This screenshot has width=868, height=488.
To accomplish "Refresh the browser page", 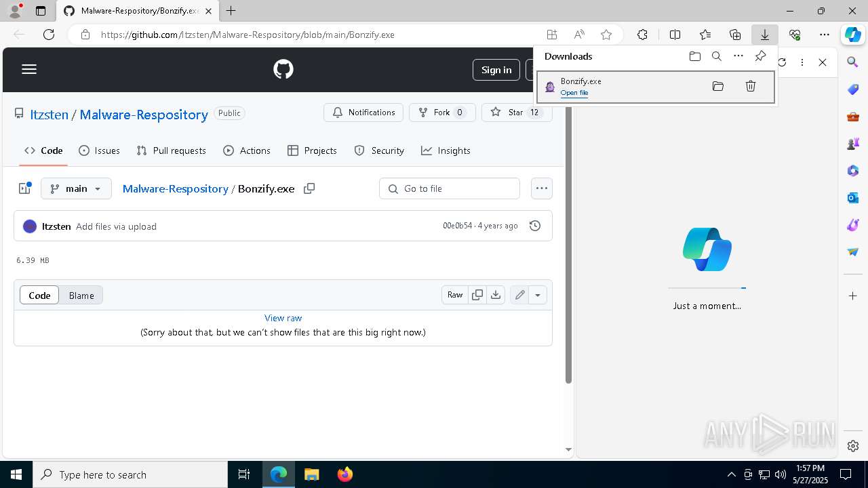I will coord(49,35).
